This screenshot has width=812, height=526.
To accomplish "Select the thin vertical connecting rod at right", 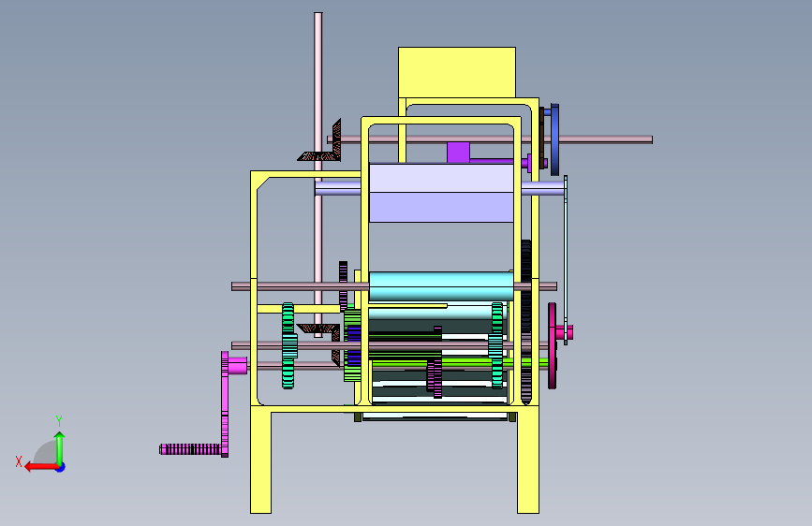I will (566, 260).
